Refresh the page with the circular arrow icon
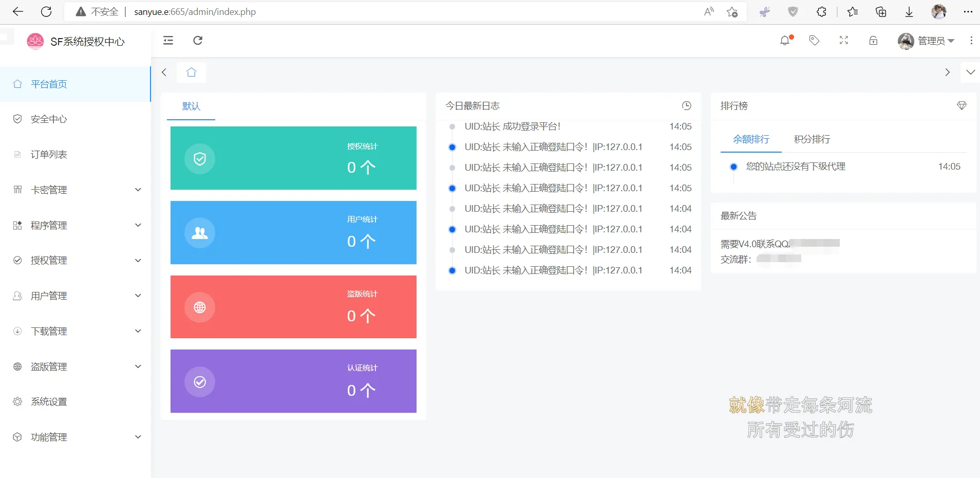 198,41
